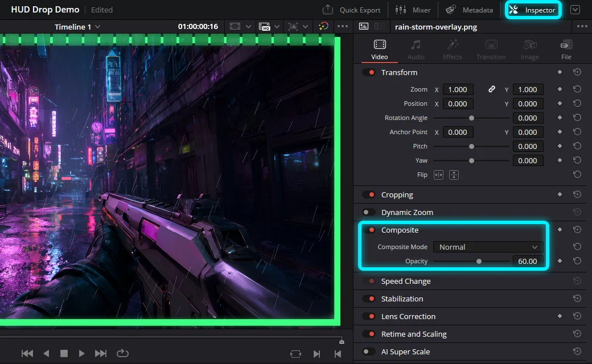Screen dimensions: 592x364
Task: Expand the Lens Correction section
Action: pyautogui.click(x=408, y=316)
